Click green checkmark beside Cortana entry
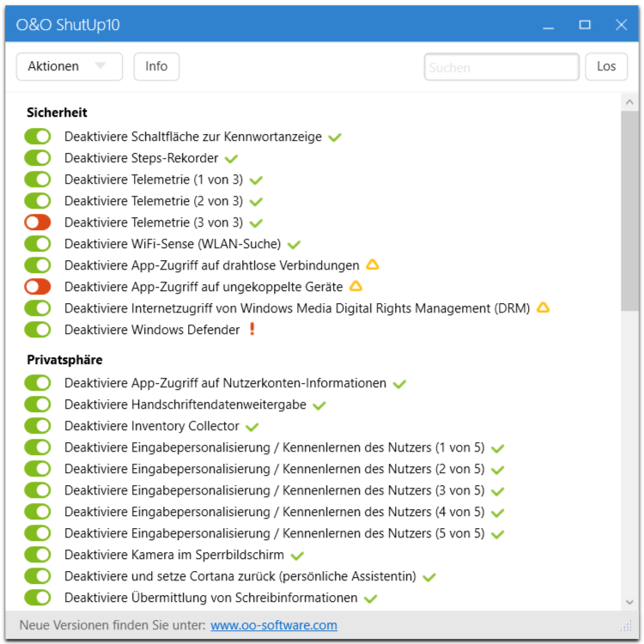This screenshot has width=644, height=644. click(x=428, y=577)
